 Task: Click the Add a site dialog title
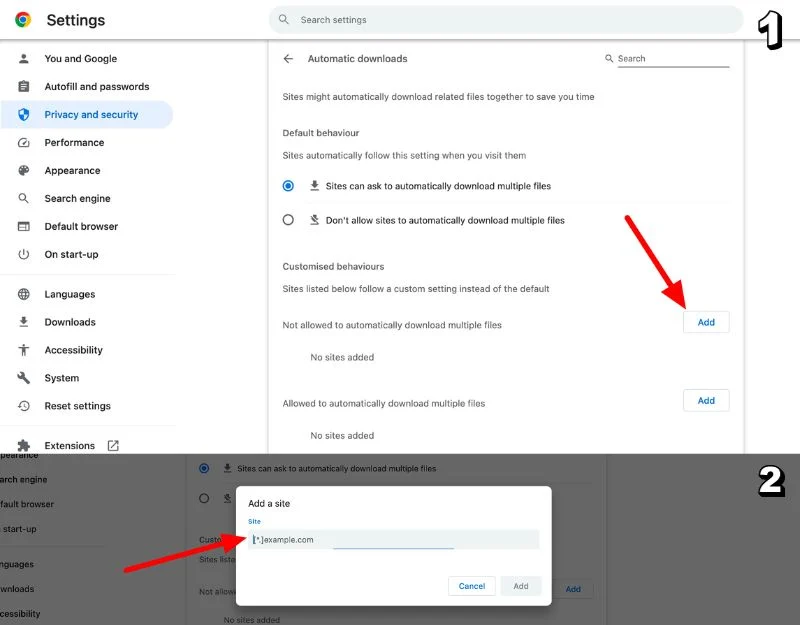tap(269, 503)
